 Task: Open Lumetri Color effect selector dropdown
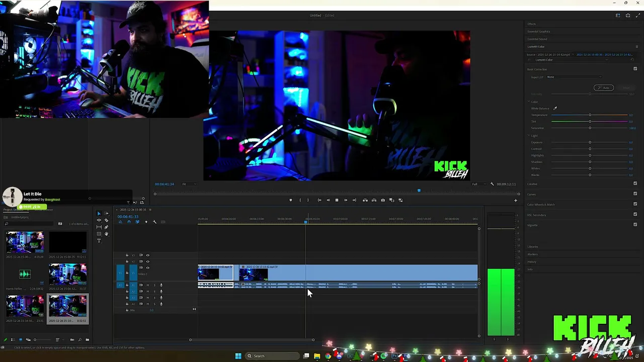pyautogui.click(x=571, y=60)
